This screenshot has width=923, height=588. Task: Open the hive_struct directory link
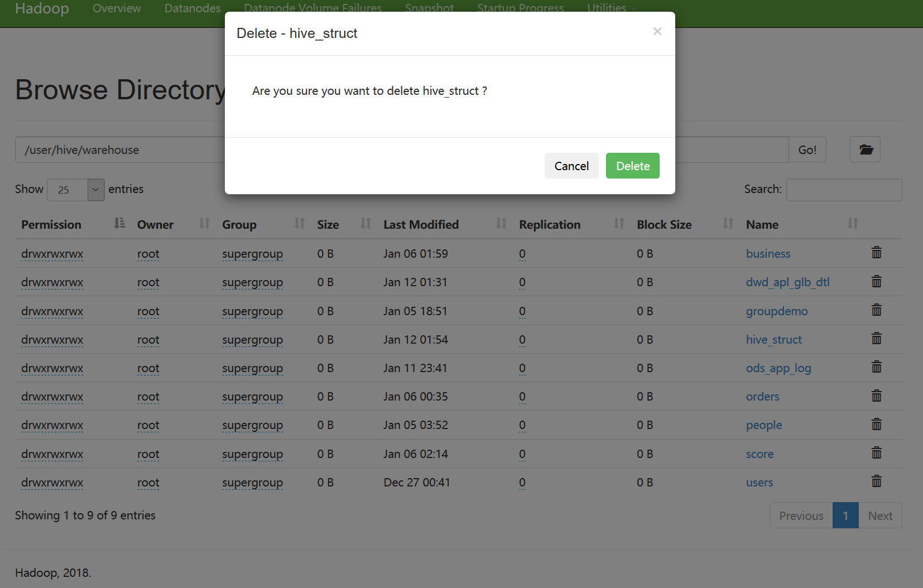[x=773, y=339]
